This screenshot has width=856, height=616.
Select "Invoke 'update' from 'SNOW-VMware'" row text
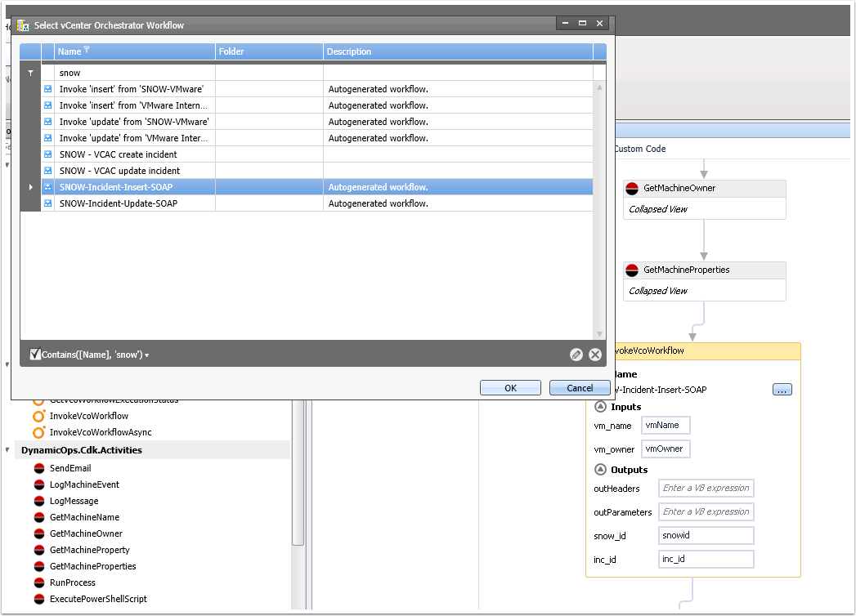coord(134,122)
